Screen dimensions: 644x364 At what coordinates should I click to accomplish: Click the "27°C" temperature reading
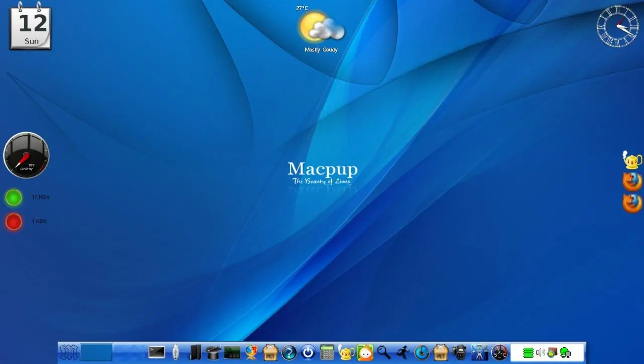click(302, 8)
